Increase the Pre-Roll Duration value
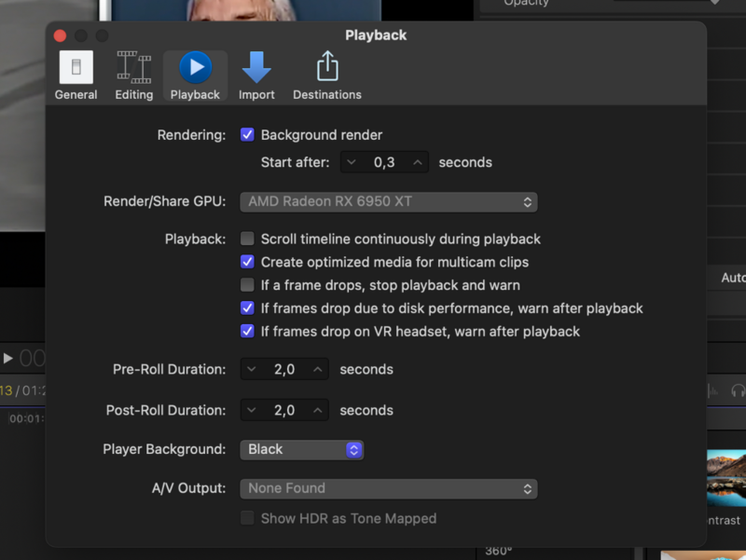Image resolution: width=746 pixels, height=560 pixels. coord(317,369)
